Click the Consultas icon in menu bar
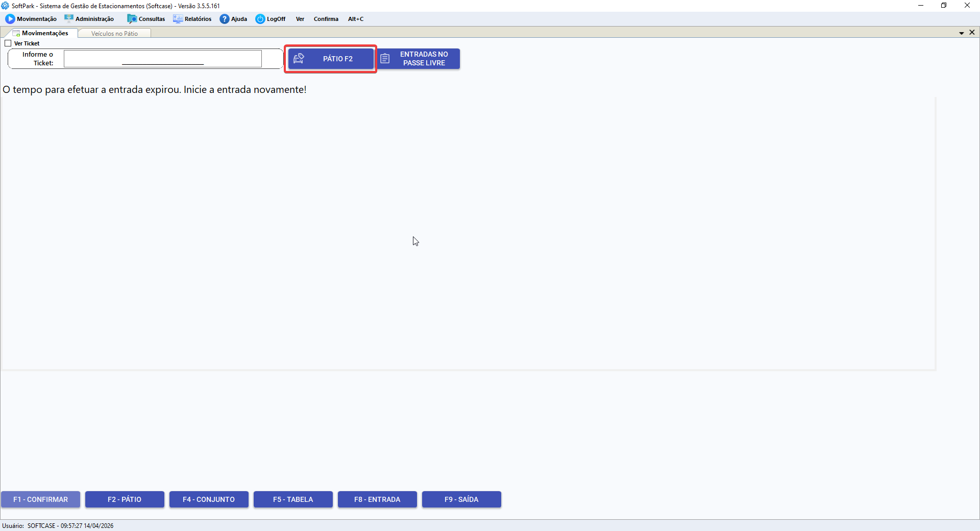The width and height of the screenshot is (980, 531). coord(132,19)
